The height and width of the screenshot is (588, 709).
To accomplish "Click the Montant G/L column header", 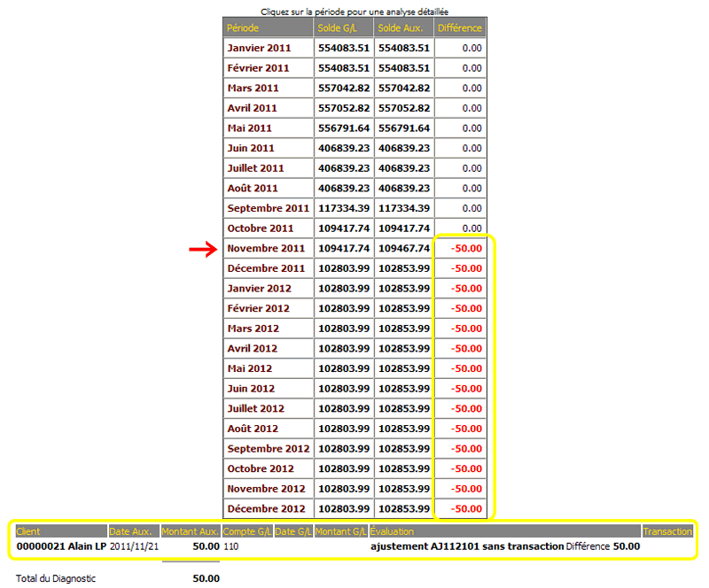I will (x=341, y=531).
